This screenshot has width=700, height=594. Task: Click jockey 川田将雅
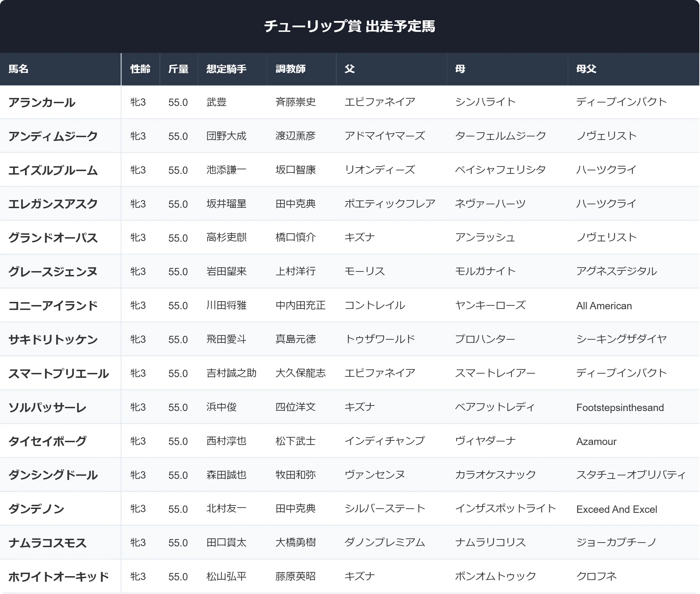[x=227, y=305]
